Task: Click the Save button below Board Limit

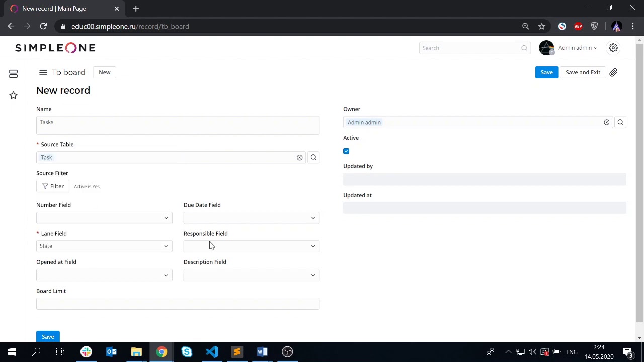Action: 48,336
